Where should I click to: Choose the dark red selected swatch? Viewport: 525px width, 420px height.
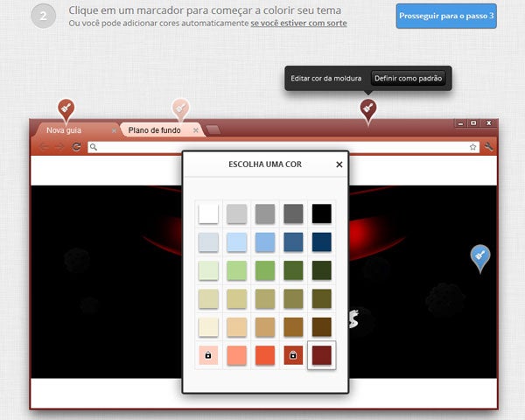[x=322, y=355]
